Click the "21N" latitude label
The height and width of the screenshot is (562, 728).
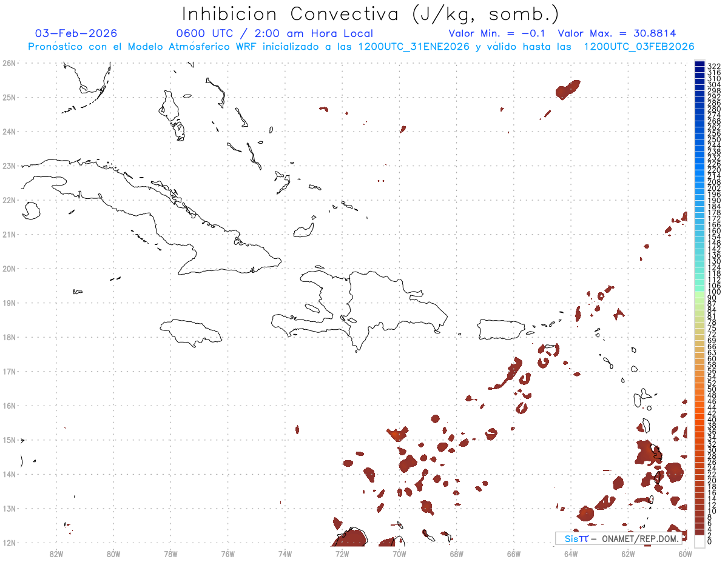coord(8,234)
